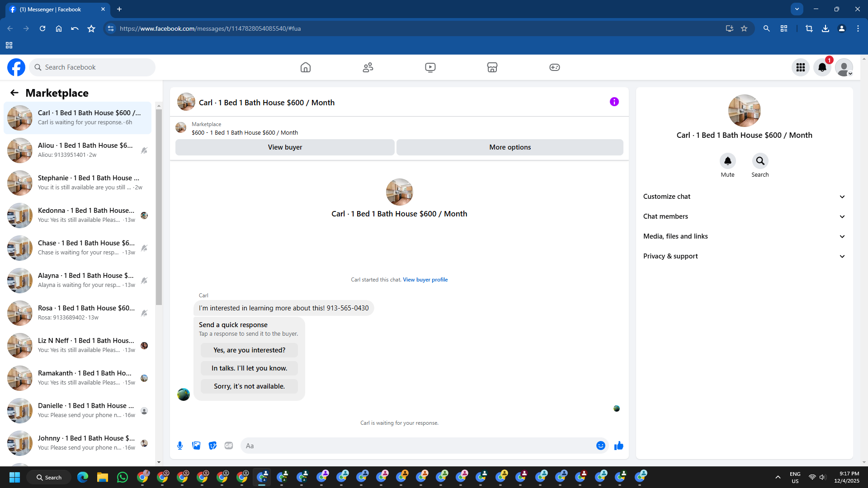The width and height of the screenshot is (868, 488).
Task: Open the emoji picker in the message field
Action: click(600, 446)
